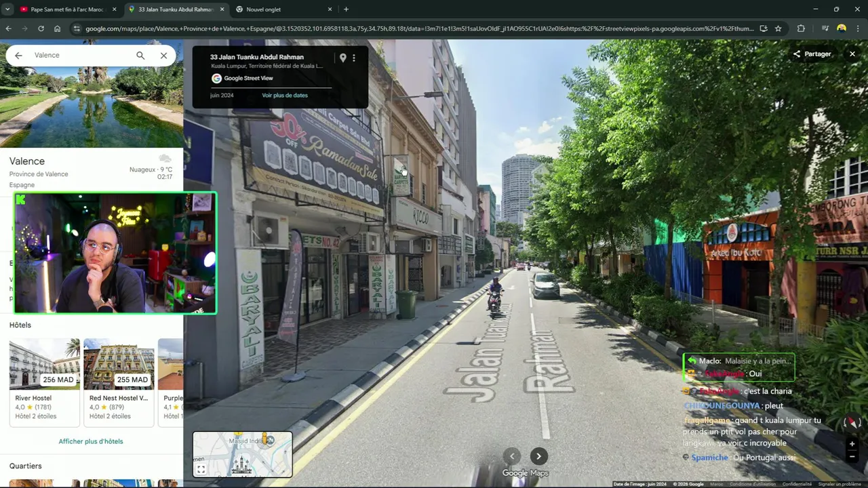Viewport: 868px width, 488px height.
Task: Click the Purple hotel card
Action: click(x=171, y=382)
